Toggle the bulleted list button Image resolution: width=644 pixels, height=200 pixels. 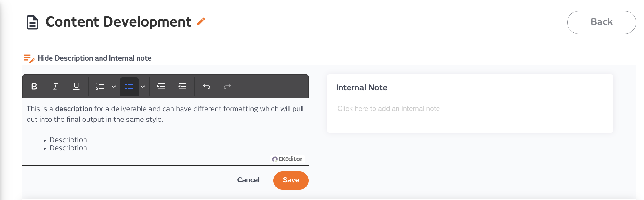129,86
